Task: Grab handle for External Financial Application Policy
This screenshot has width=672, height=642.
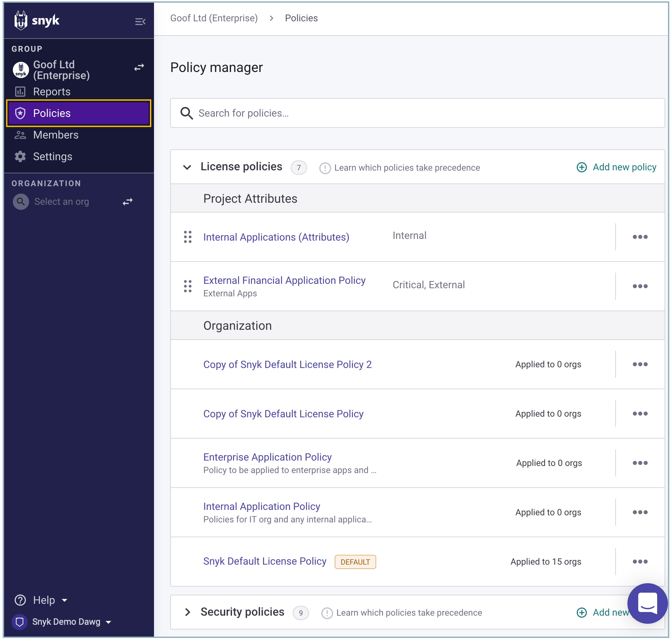Action: tap(188, 287)
